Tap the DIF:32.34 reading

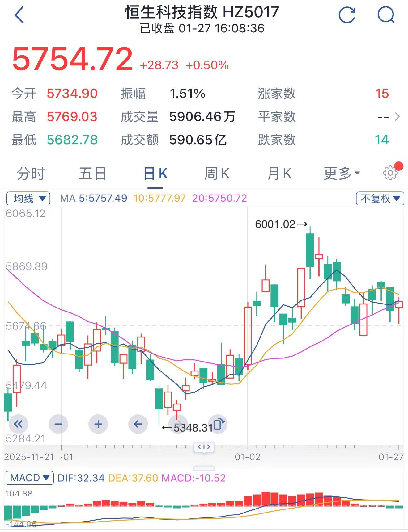[x=81, y=478]
